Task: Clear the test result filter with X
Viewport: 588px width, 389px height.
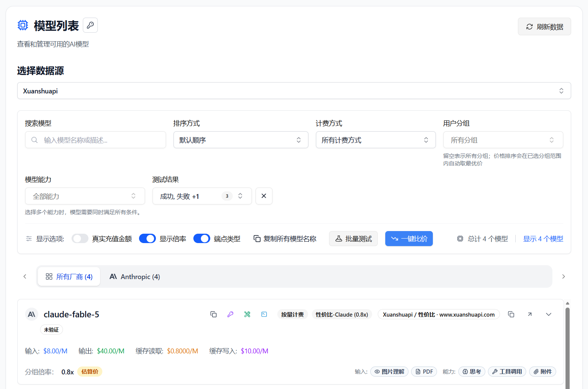Action: [x=264, y=196]
